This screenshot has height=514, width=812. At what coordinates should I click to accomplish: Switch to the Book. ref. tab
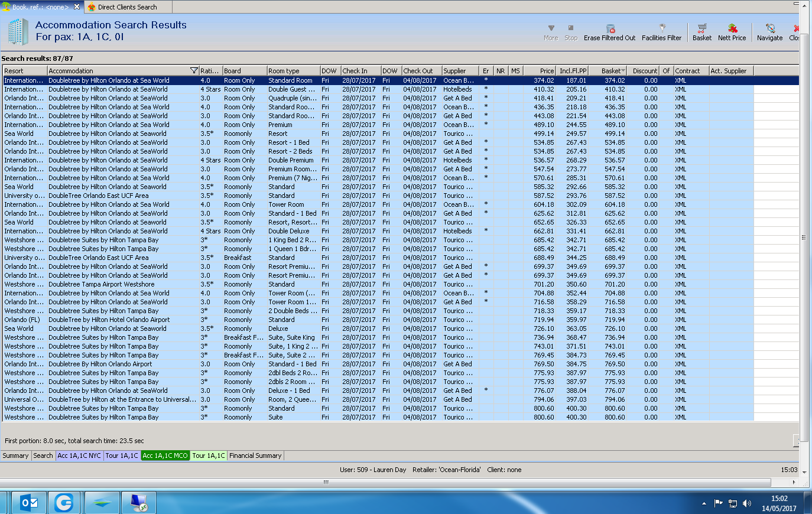coord(41,7)
